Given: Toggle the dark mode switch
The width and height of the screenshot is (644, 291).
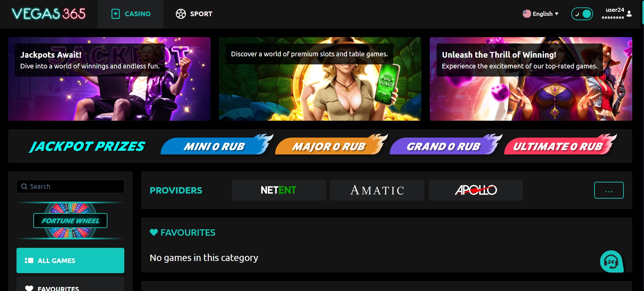Looking at the screenshot, I should 582,14.
